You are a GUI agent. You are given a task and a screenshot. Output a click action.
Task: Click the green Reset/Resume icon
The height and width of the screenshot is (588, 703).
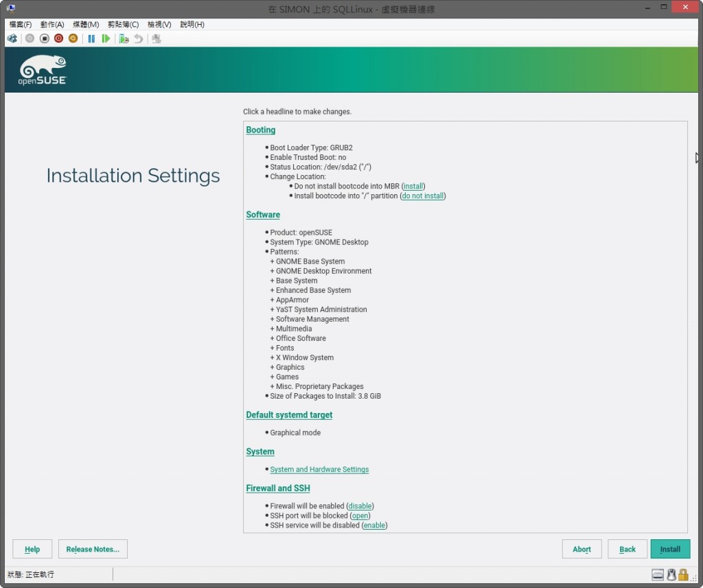coord(106,38)
